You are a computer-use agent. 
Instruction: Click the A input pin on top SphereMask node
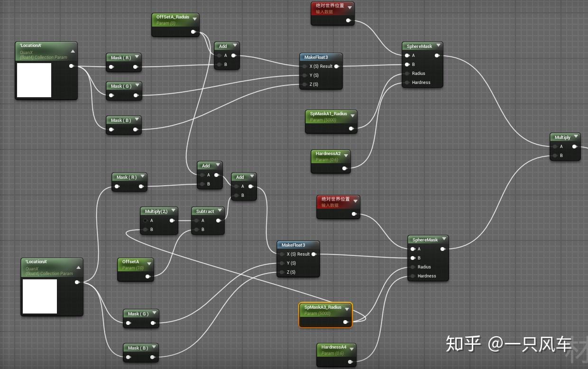pos(406,55)
